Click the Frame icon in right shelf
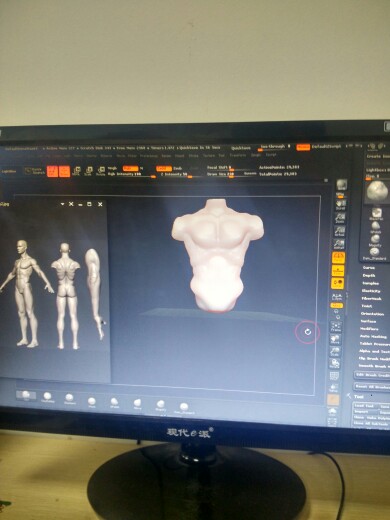 click(x=336, y=326)
